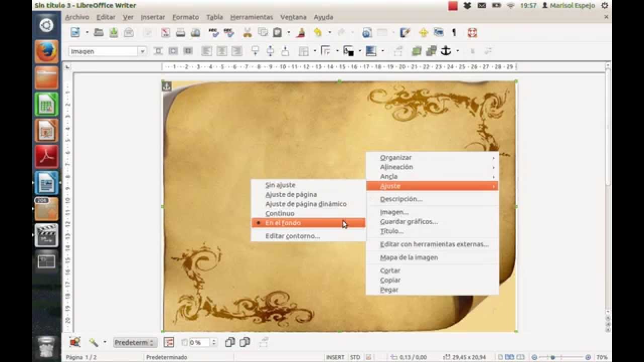Open the image color settings icon
The image size is (644, 362).
coord(169,342)
